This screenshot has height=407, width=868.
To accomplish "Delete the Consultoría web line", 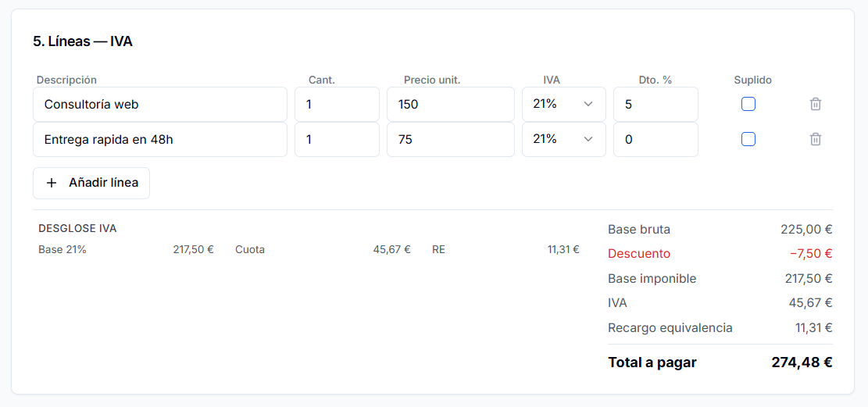I will click(x=815, y=104).
